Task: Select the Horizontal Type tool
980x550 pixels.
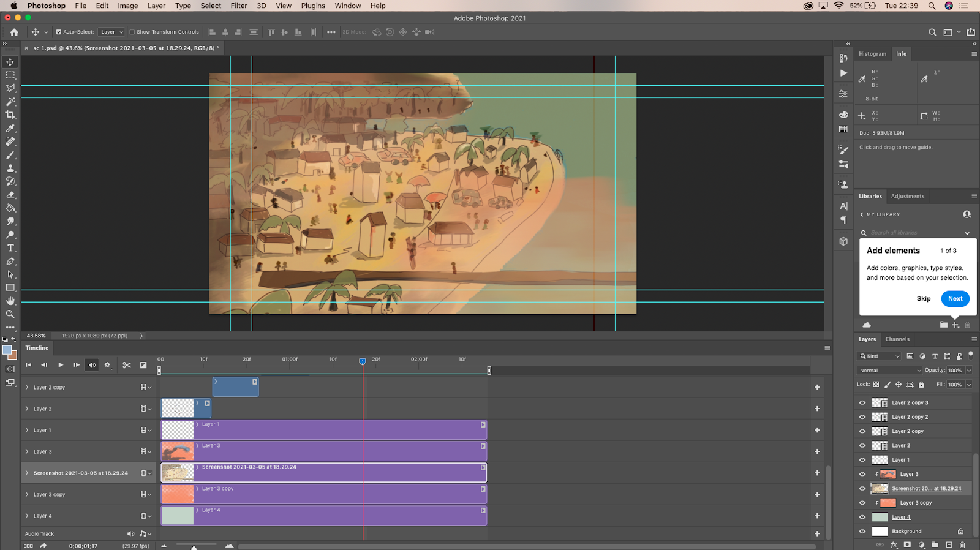Action: (10, 248)
